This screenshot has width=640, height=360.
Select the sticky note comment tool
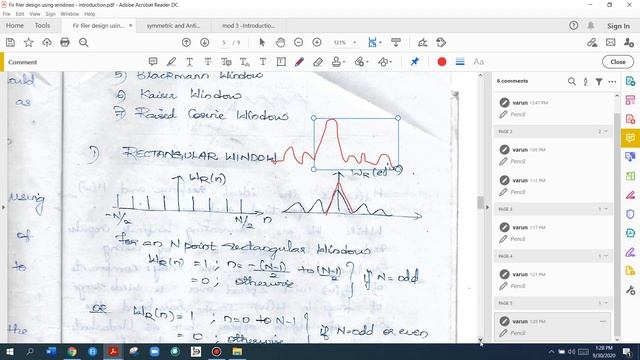pyautogui.click(x=153, y=62)
